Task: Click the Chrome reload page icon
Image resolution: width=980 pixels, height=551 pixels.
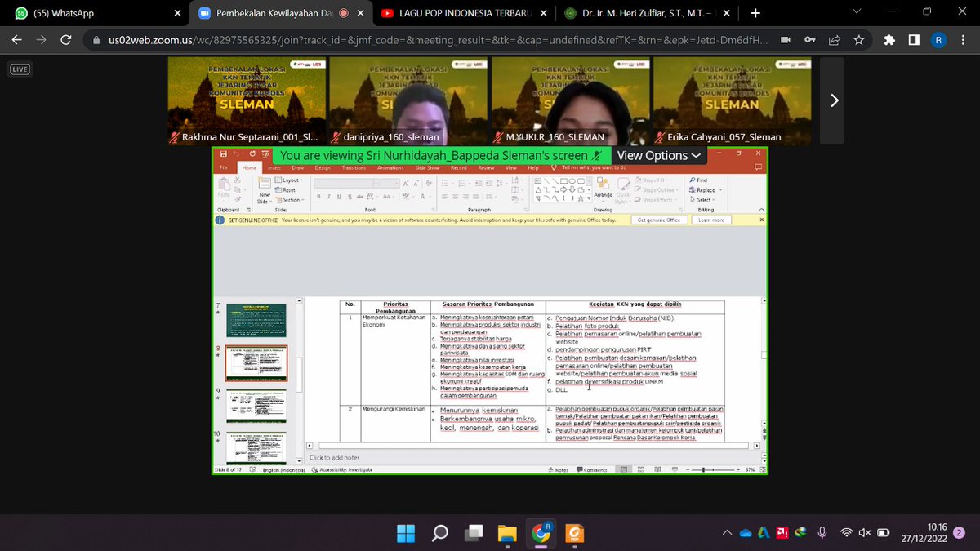Action: (x=65, y=40)
